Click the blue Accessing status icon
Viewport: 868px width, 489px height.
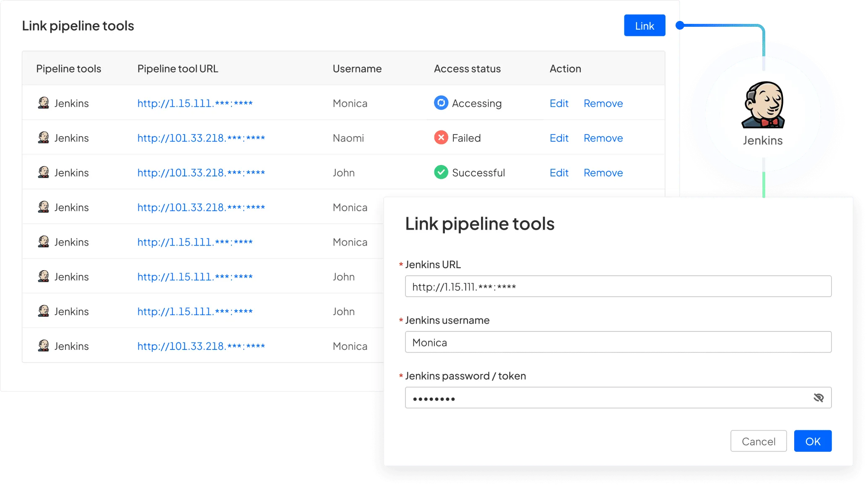tap(441, 103)
